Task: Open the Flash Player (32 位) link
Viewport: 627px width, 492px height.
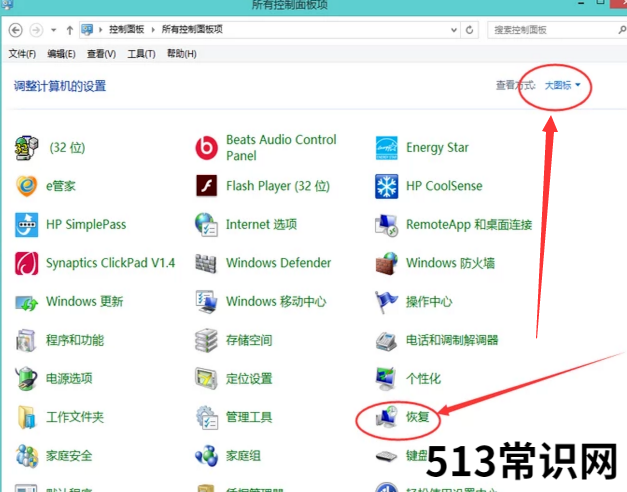Action: coord(278,186)
